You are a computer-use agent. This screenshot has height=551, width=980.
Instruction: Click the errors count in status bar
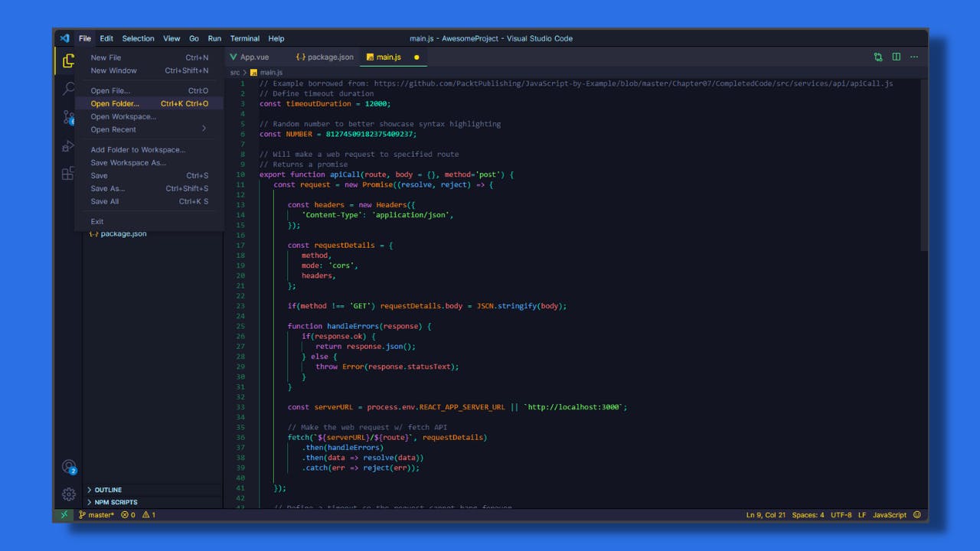tap(128, 515)
